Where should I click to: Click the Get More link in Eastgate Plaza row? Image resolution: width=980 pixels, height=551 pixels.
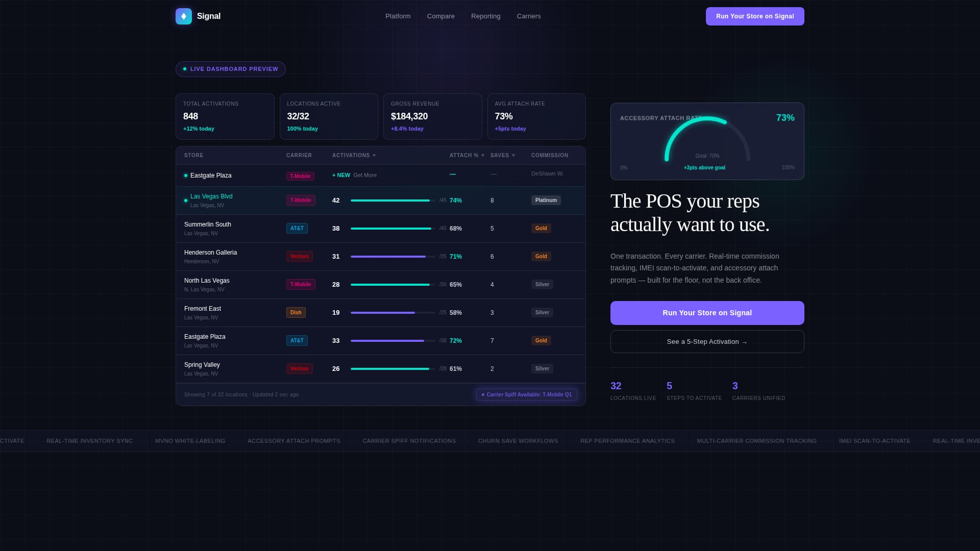[x=364, y=175]
